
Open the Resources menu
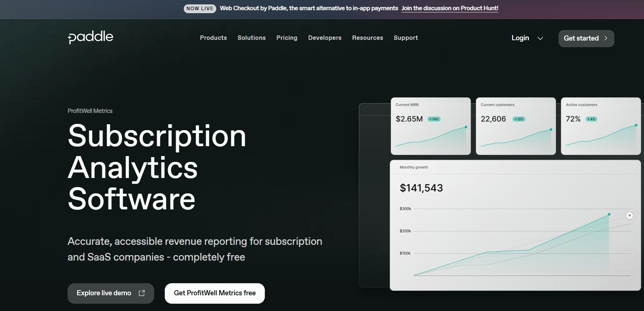[367, 38]
